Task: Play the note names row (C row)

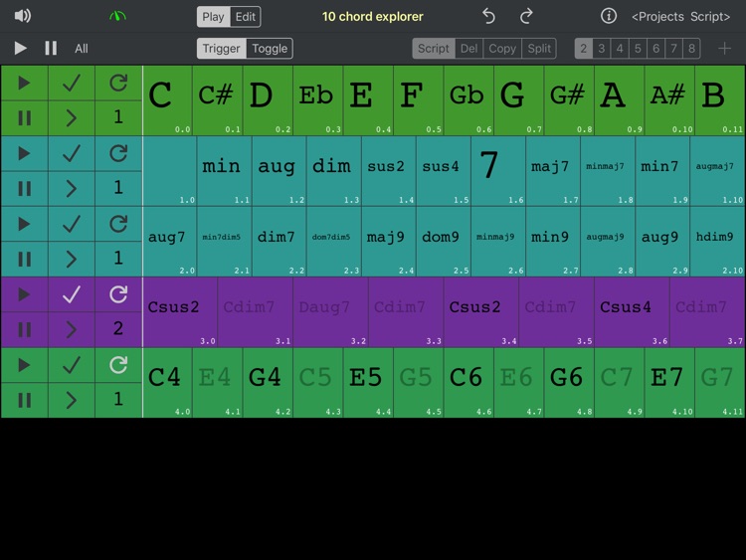Action: [24, 84]
